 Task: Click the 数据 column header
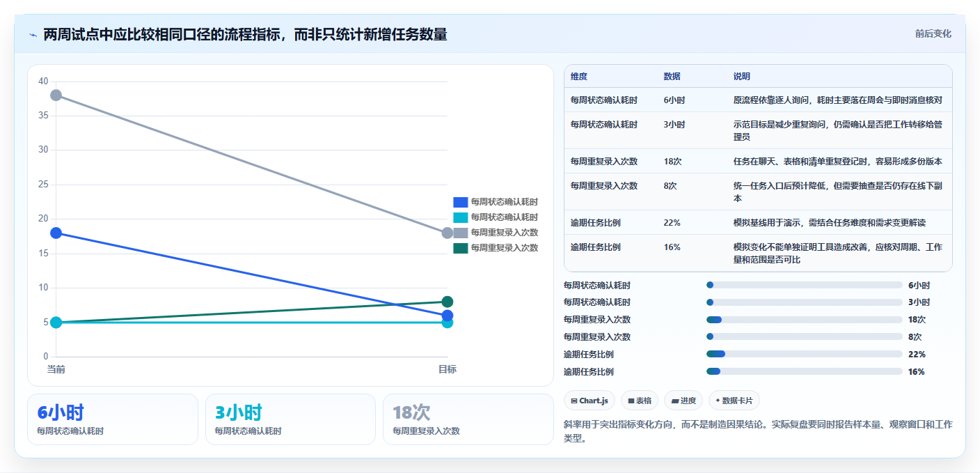click(672, 77)
